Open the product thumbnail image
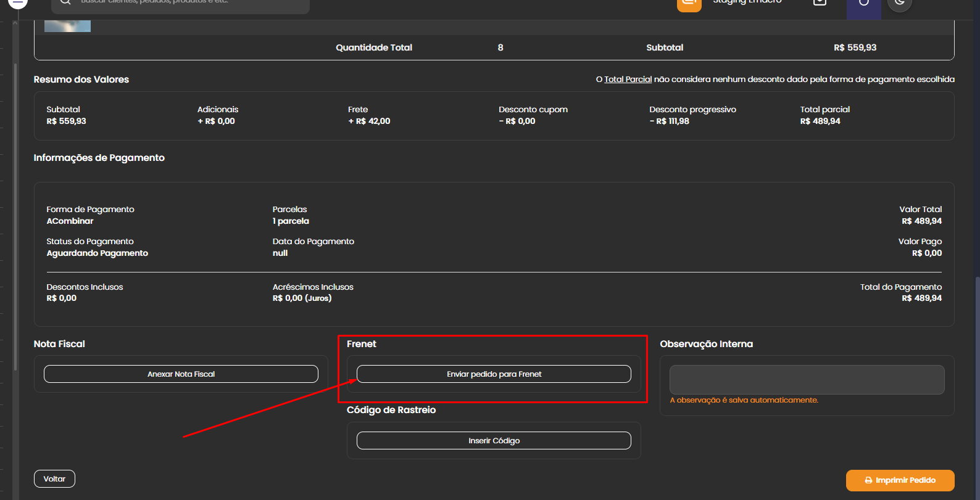This screenshot has width=980, height=500. [x=67, y=26]
